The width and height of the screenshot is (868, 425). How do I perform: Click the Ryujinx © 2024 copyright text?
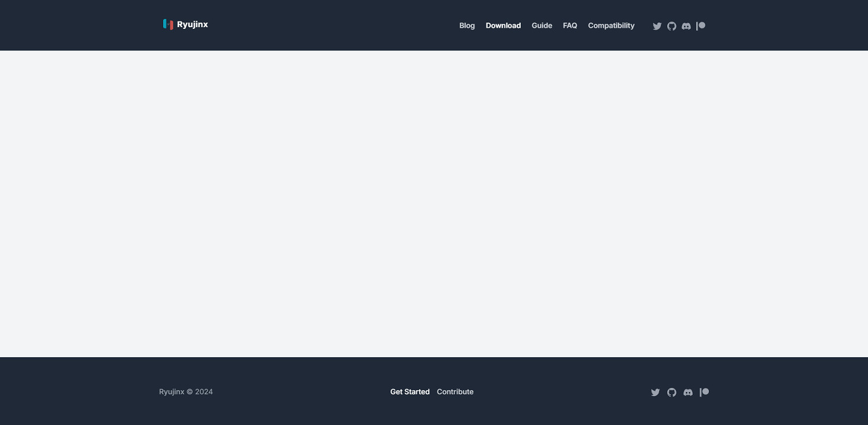click(x=186, y=392)
